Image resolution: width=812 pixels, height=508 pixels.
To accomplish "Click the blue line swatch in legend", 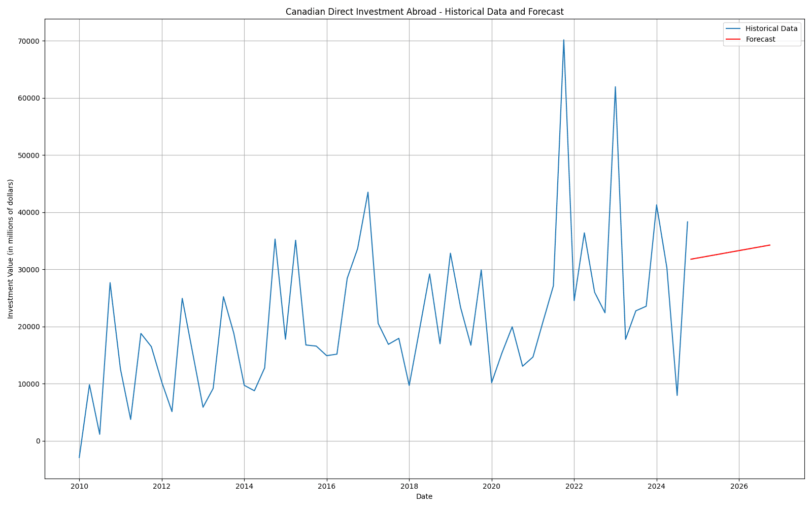I will (x=733, y=28).
